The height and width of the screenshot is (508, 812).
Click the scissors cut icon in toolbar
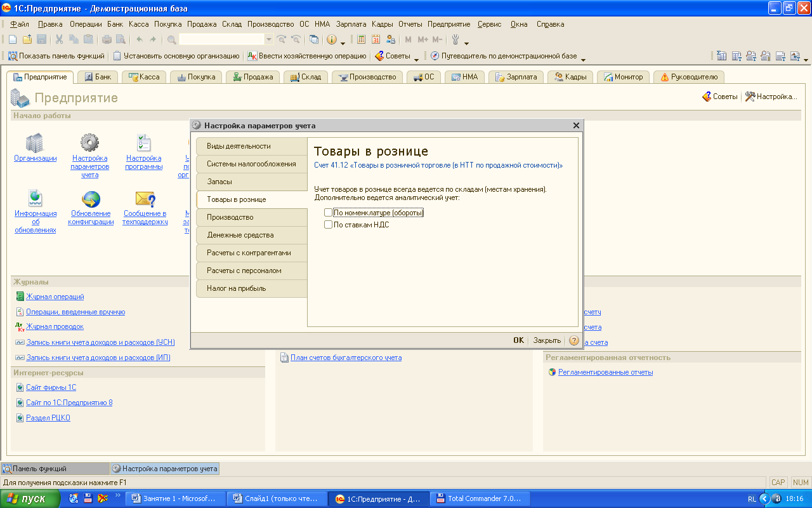tap(59, 39)
